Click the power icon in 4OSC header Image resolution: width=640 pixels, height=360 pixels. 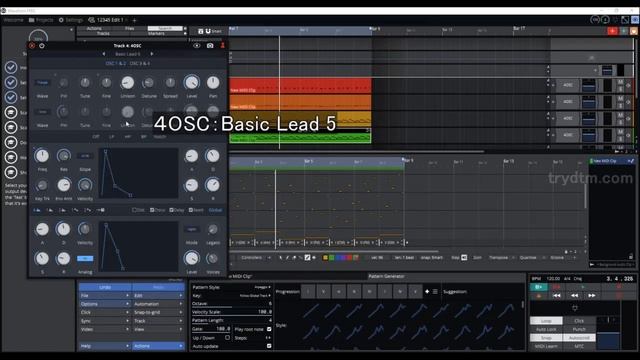42,46
